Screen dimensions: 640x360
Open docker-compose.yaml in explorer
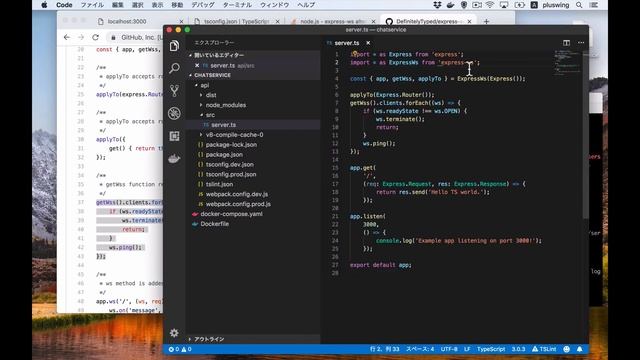tap(231, 214)
